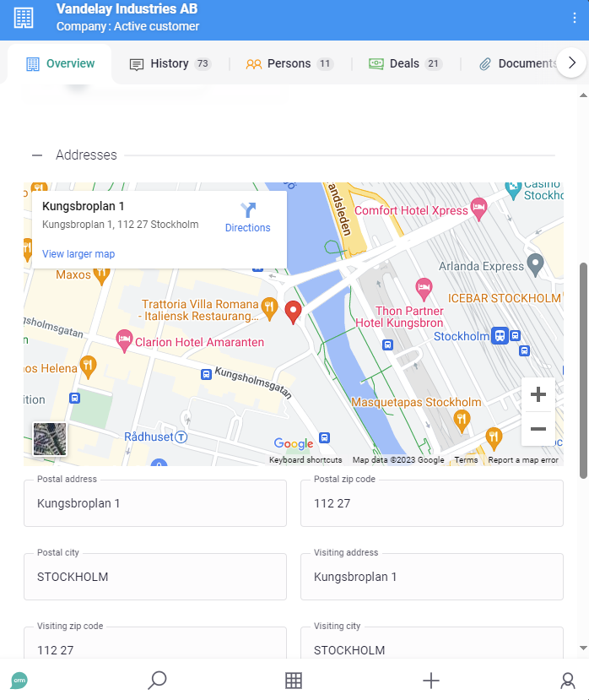Zoom out on the map

tap(538, 429)
